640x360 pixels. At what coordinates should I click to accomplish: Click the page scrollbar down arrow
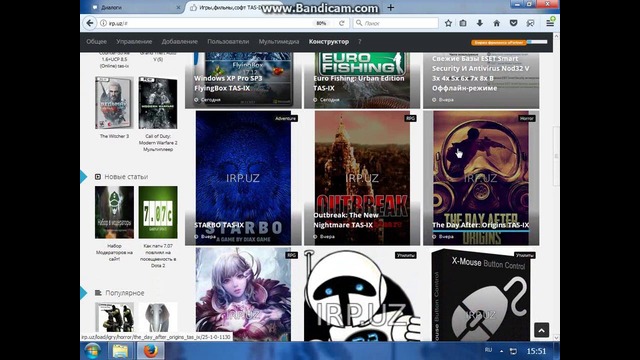pyautogui.click(x=556, y=338)
